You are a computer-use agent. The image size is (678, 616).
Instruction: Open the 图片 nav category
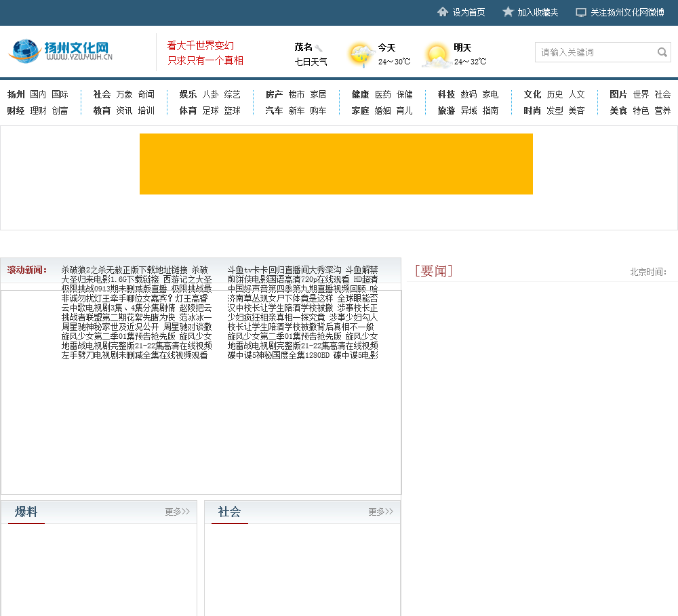click(x=618, y=94)
